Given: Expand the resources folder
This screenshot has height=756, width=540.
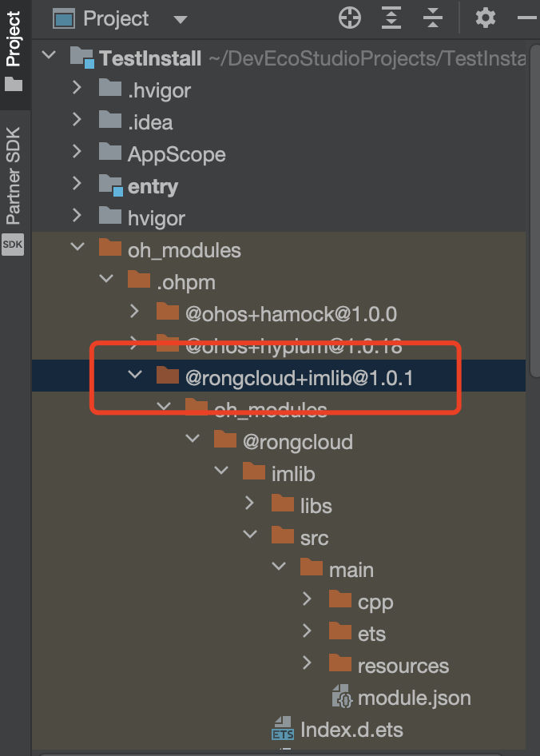Looking at the screenshot, I should point(307,662).
